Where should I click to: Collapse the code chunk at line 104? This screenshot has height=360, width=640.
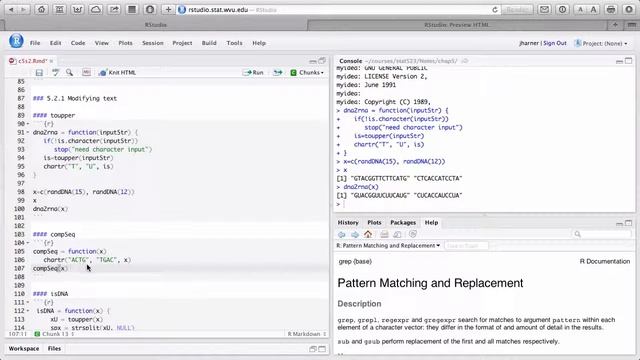(28, 243)
